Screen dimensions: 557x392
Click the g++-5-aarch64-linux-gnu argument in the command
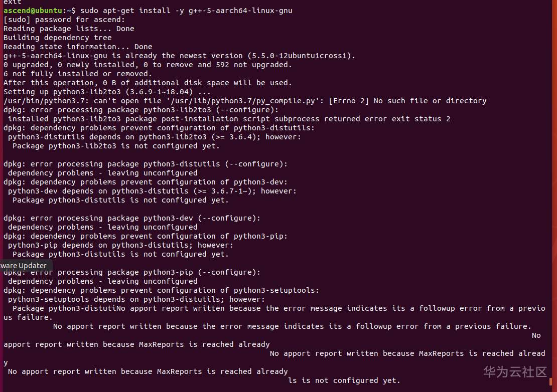[x=240, y=10]
